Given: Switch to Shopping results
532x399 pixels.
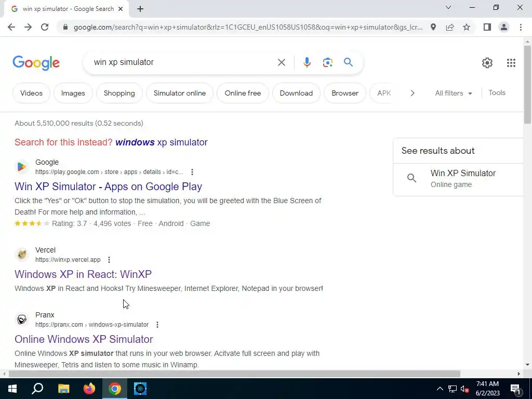Looking at the screenshot, I should tap(119, 93).
